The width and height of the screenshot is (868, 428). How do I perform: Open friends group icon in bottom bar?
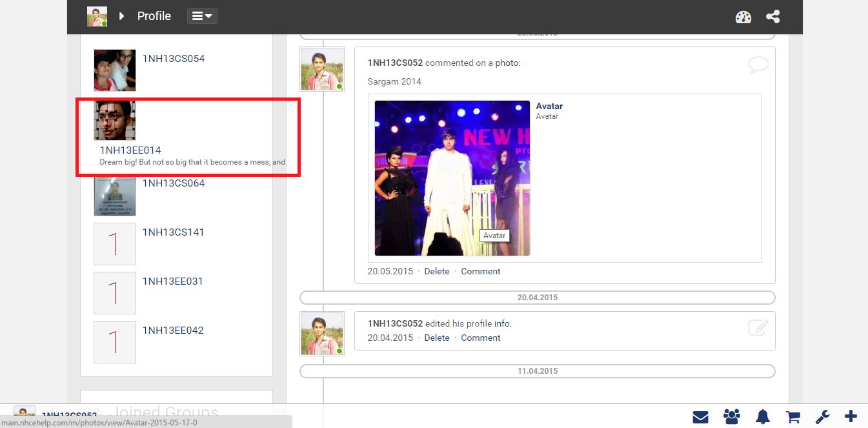tap(732, 417)
